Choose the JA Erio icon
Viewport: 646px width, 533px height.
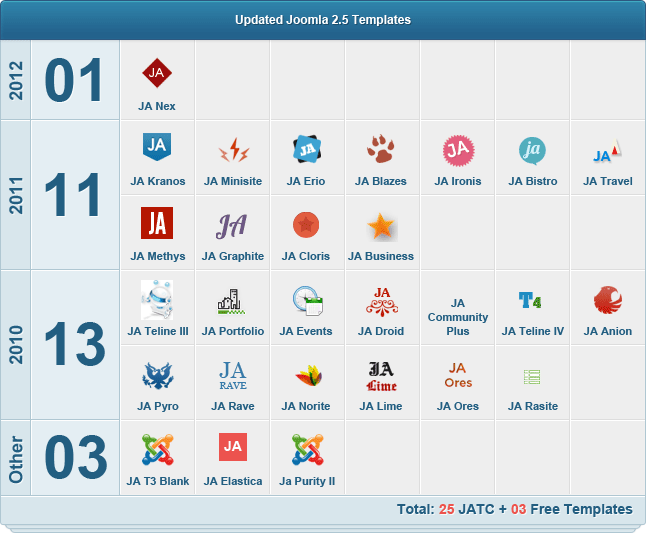pyautogui.click(x=307, y=149)
